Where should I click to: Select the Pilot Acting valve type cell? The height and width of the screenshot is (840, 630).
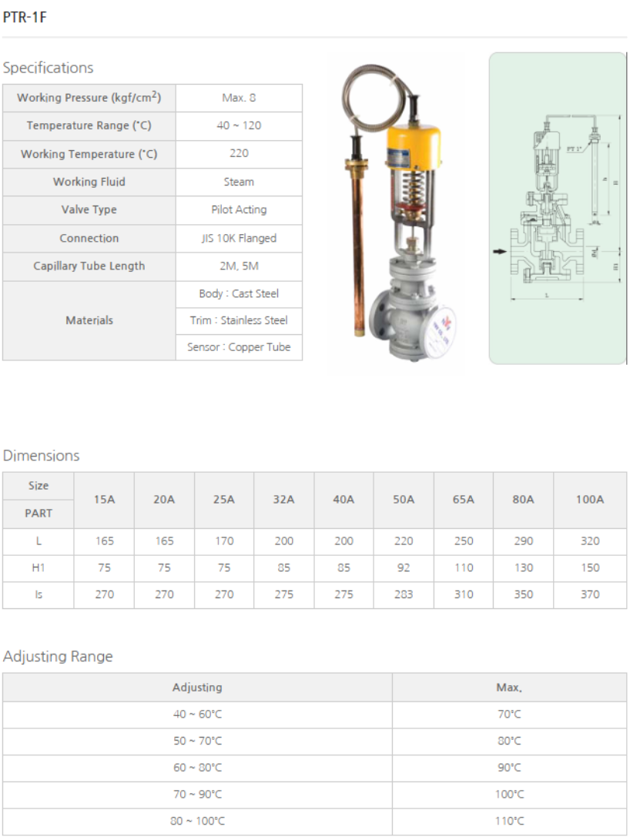(x=239, y=209)
